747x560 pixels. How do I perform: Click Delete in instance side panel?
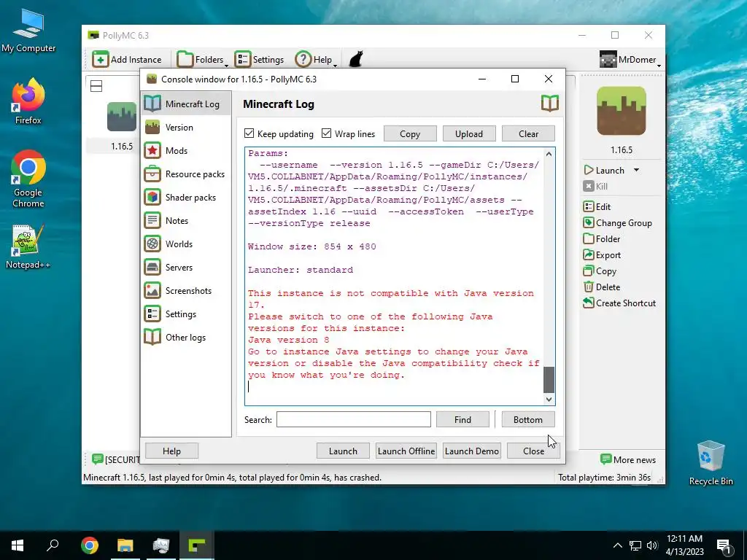click(602, 287)
